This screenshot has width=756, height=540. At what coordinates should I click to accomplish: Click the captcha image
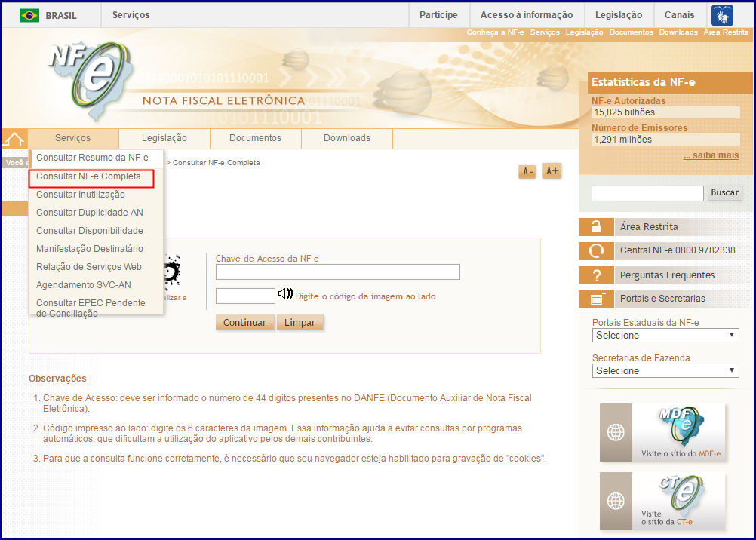(x=172, y=272)
